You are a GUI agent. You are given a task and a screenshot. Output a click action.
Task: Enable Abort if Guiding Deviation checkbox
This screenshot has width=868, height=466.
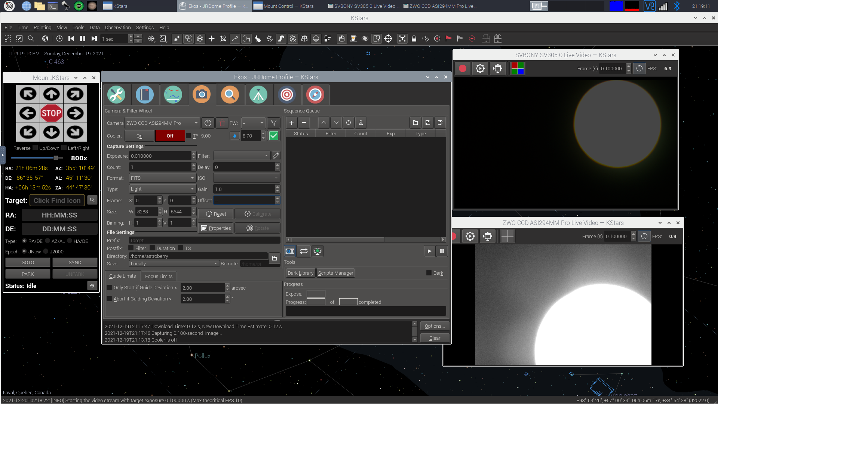click(109, 299)
